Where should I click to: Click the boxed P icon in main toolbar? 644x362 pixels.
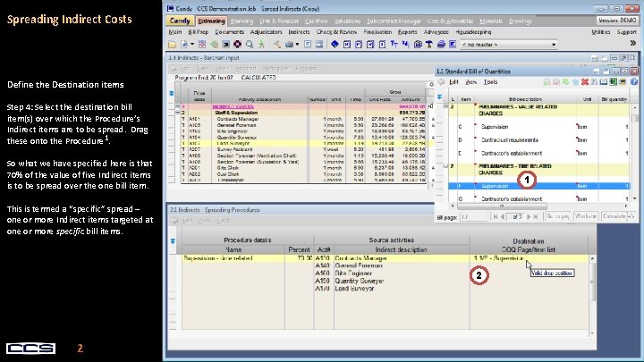tap(359, 45)
